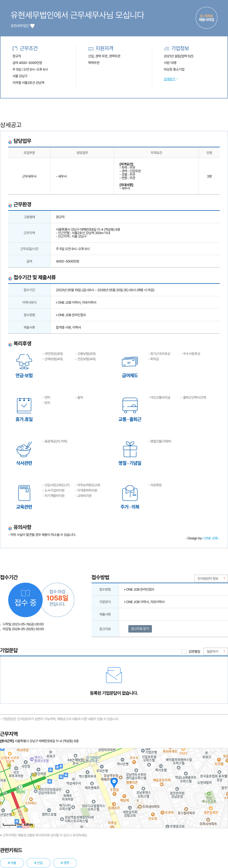Open the 인사담당자 정보 button
This screenshot has width=228, height=868.
click(211, 579)
